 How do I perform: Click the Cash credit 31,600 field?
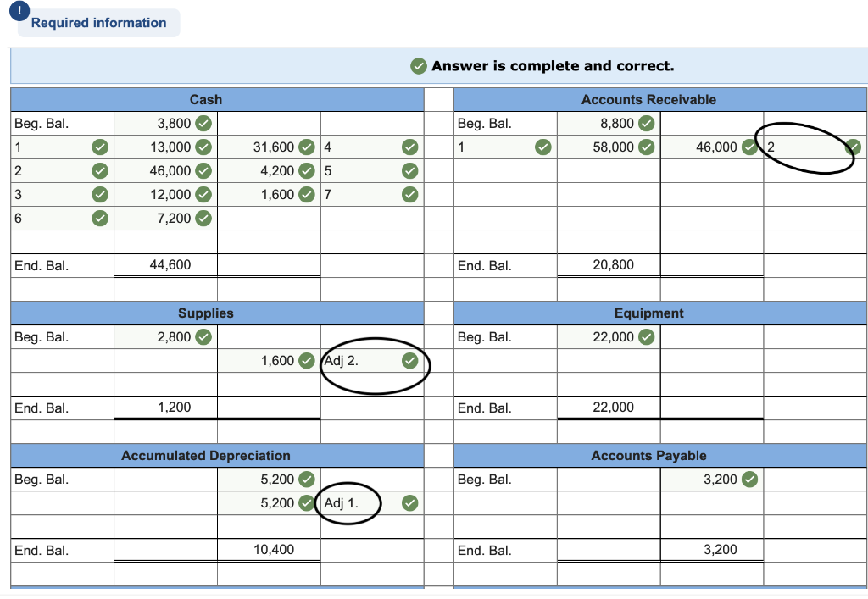tap(269, 147)
